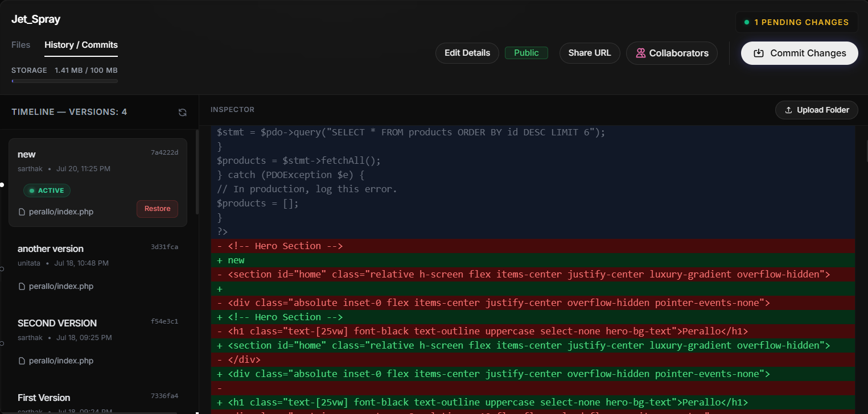The height and width of the screenshot is (414, 868).
Task: Click commit hash 3d31fca
Action: (164, 247)
